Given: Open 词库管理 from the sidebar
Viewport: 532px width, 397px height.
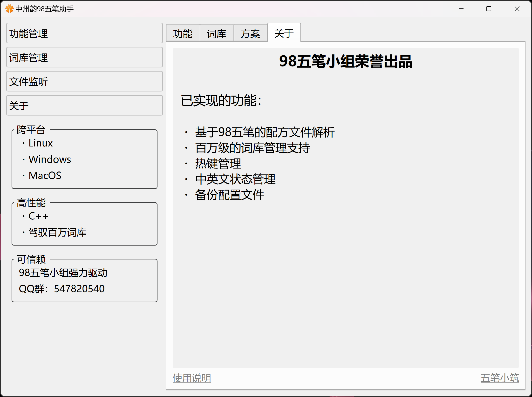Looking at the screenshot, I should 84,57.
